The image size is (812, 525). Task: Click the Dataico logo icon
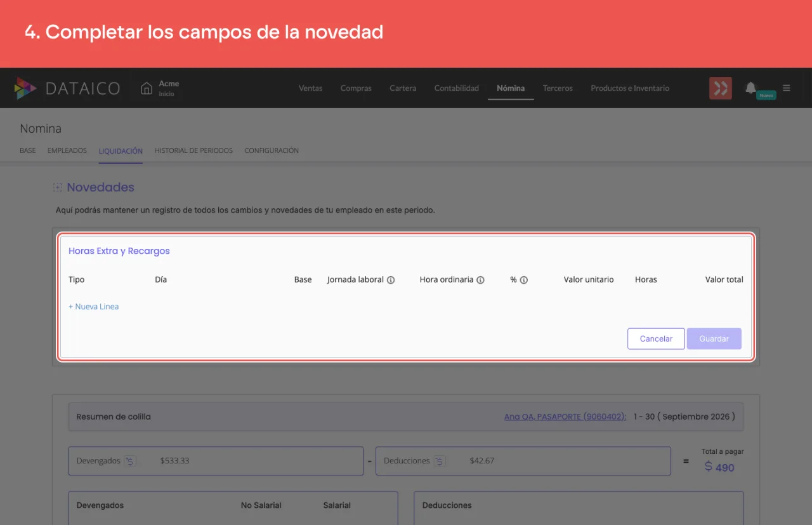click(x=25, y=88)
